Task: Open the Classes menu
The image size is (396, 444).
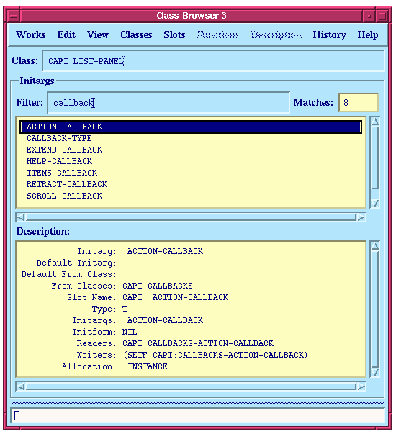Action: (x=136, y=35)
